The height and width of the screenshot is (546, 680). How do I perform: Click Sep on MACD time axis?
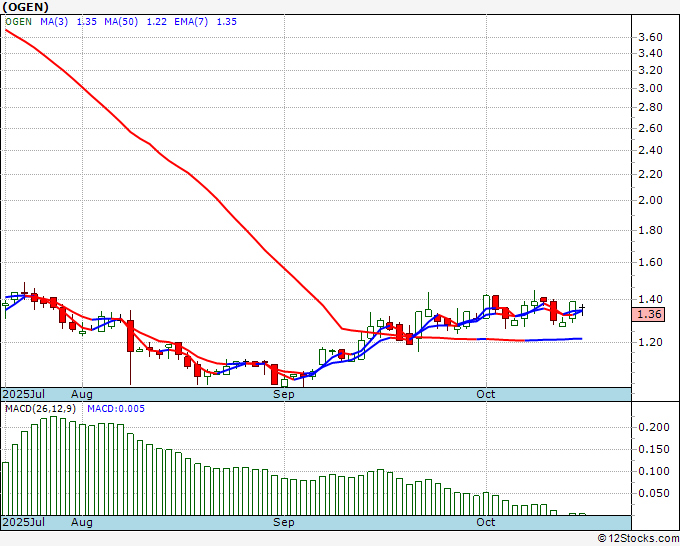[x=284, y=522]
